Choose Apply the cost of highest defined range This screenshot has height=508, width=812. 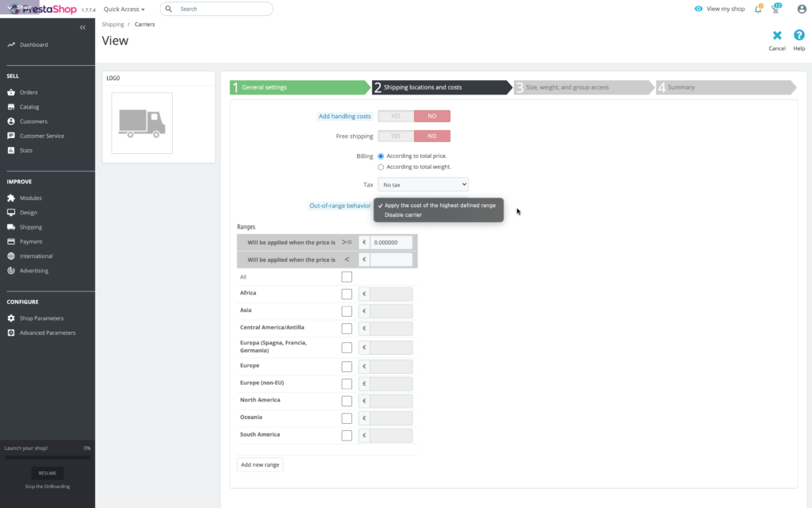click(439, 206)
